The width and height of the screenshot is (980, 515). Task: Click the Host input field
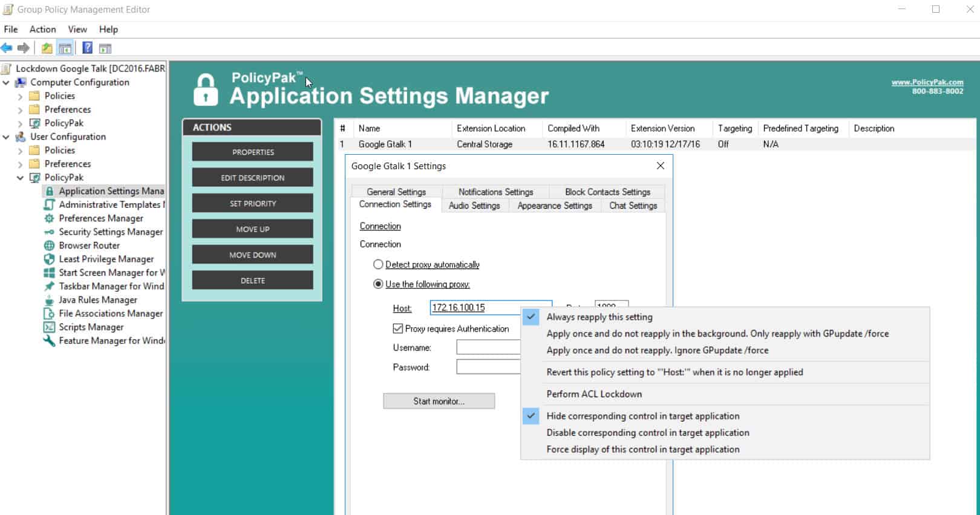pyautogui.click(x=475, y=308)
